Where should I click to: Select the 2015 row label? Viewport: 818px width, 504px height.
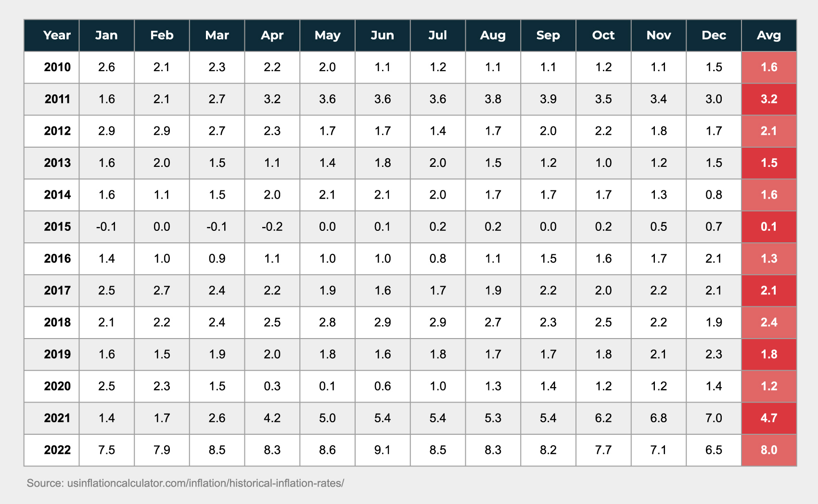pyautogui.click(x=57, y=227)
